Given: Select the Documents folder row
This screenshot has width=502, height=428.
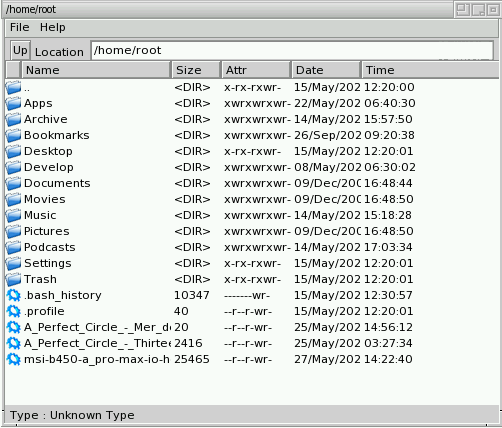Looking at the screenshot, I should (x=252, y=183).
